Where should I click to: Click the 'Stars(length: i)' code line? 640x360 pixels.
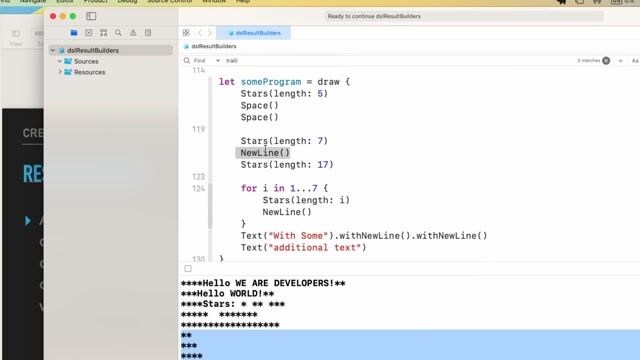(306, 200)
